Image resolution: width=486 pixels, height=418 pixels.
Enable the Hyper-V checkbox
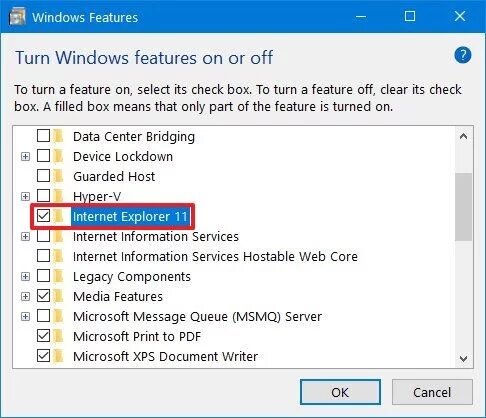tap(43, 196)
